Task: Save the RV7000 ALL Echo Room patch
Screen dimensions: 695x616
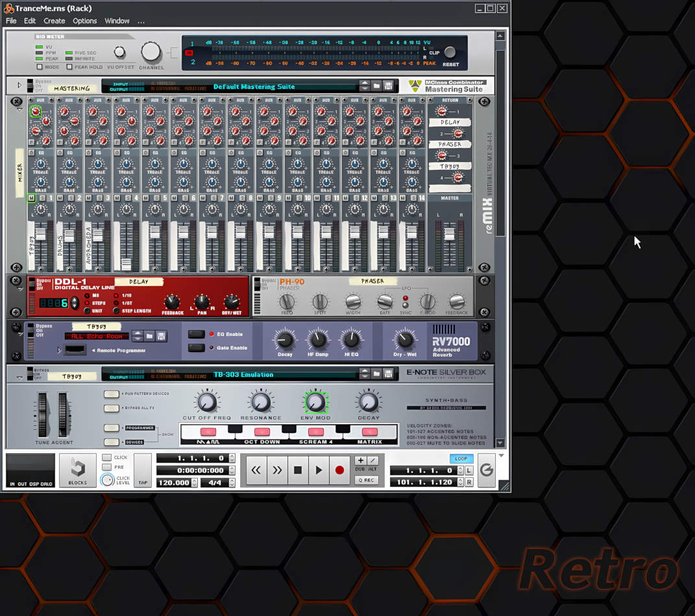Action: coord(161,336)
